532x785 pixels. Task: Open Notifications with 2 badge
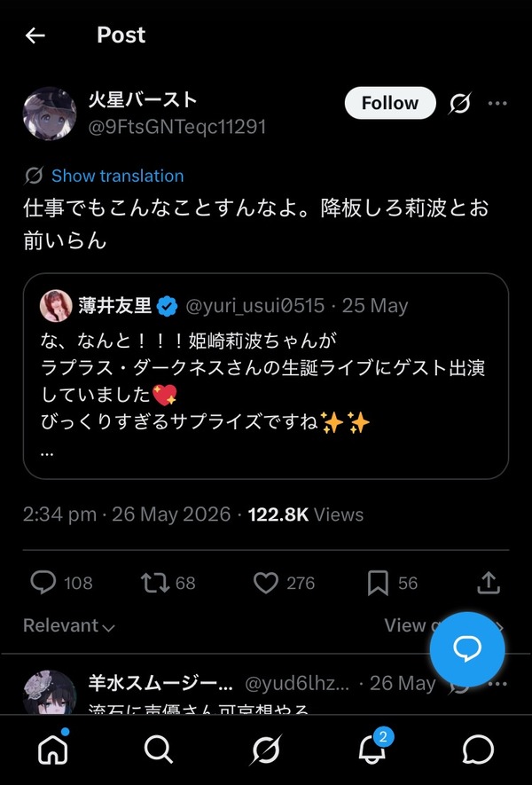pyautogui.click(x=372, y=750)
